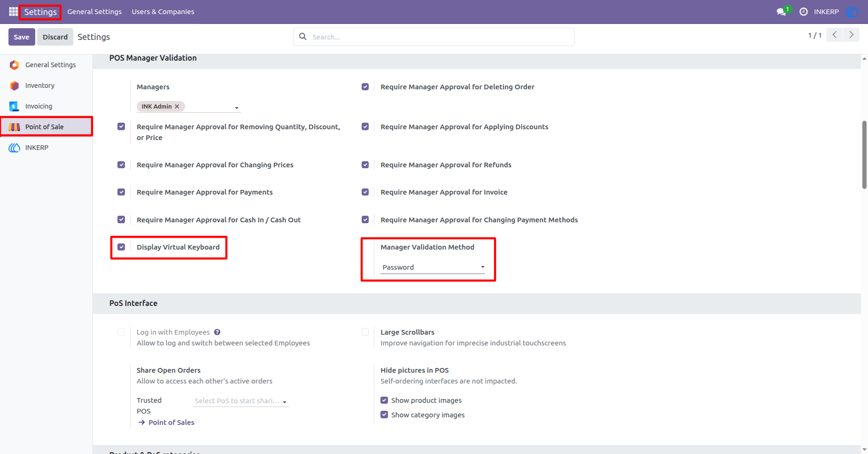Toggle Require Manager Approval for Payments
Viewport: 868px width, 454px height.
[121, 192]
